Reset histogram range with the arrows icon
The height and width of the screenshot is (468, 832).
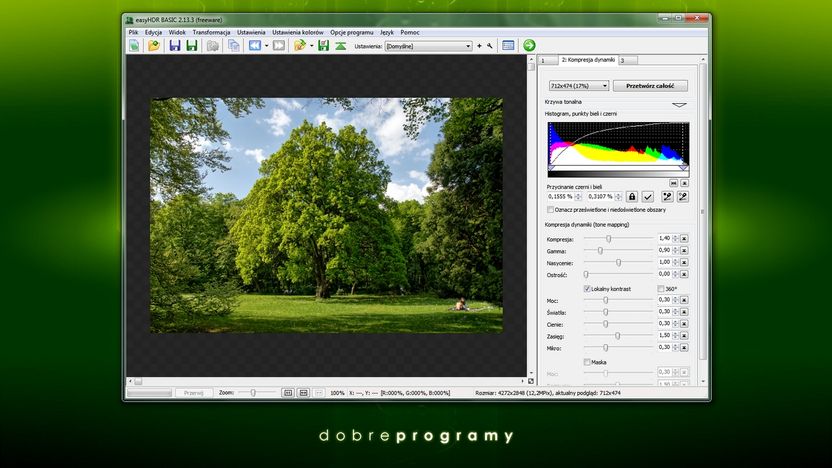point(673,183)
